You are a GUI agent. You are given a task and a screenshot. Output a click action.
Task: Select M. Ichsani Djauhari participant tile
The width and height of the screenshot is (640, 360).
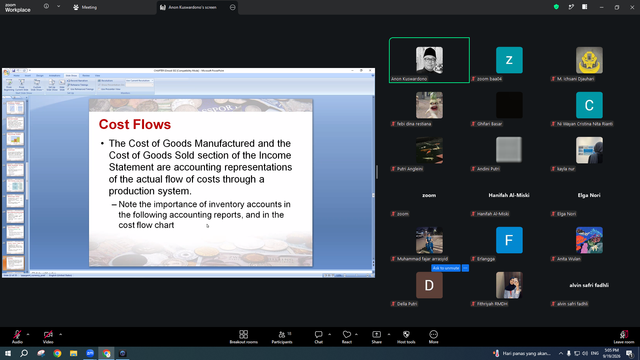tap(589, 60)
